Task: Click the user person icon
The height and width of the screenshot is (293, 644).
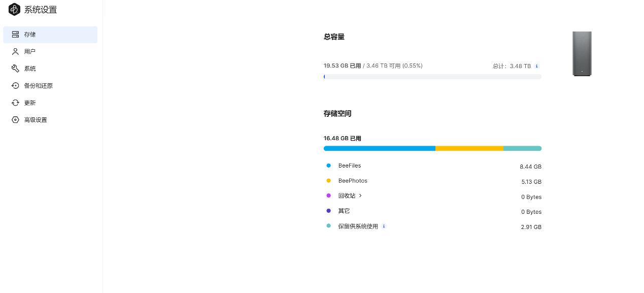Action: point(15,52)
